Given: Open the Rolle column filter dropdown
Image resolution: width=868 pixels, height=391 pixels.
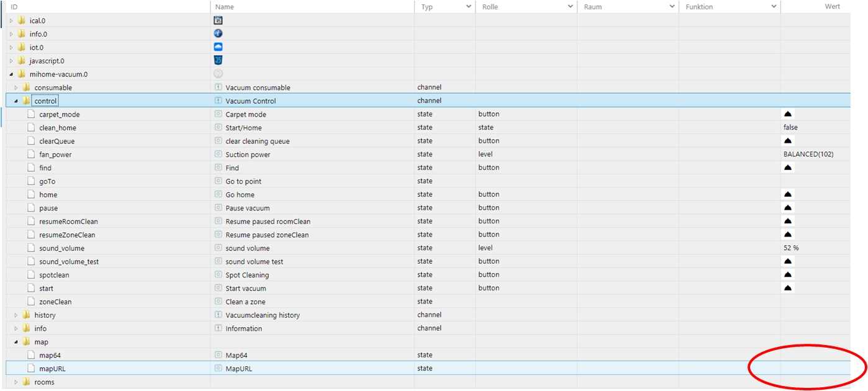Looking at the screenshot, I should [570, 7].
